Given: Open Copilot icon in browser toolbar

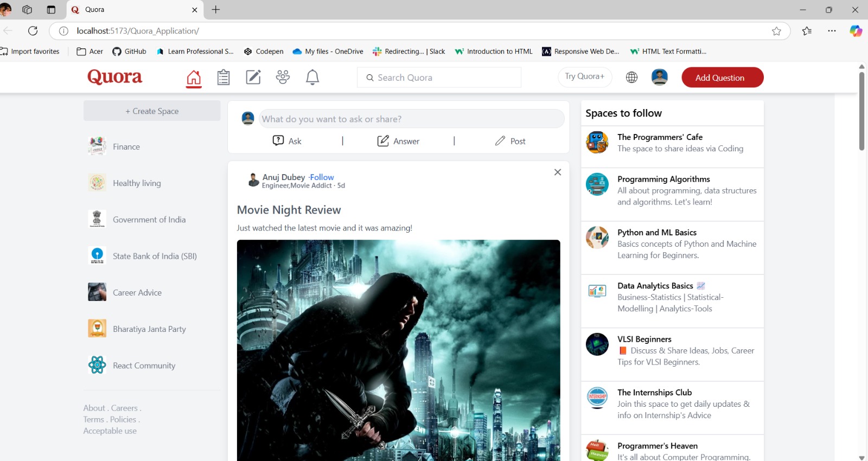Looking at the screenshot, I should pyautogui.click(x=856, y=31).
